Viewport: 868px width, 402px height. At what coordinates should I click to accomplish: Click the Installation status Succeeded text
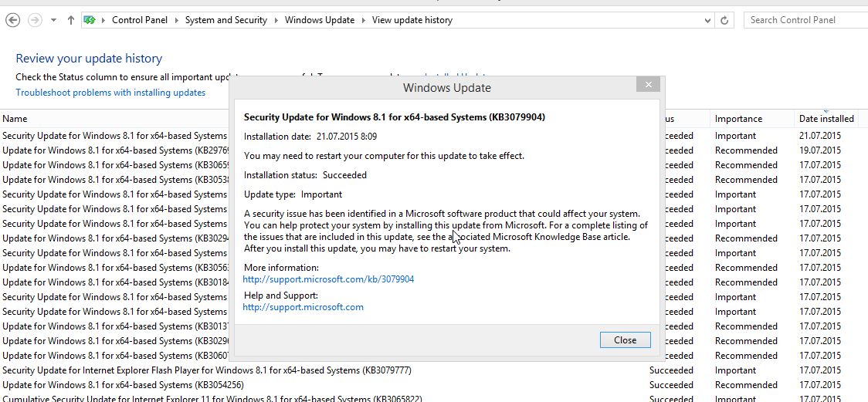305,174
